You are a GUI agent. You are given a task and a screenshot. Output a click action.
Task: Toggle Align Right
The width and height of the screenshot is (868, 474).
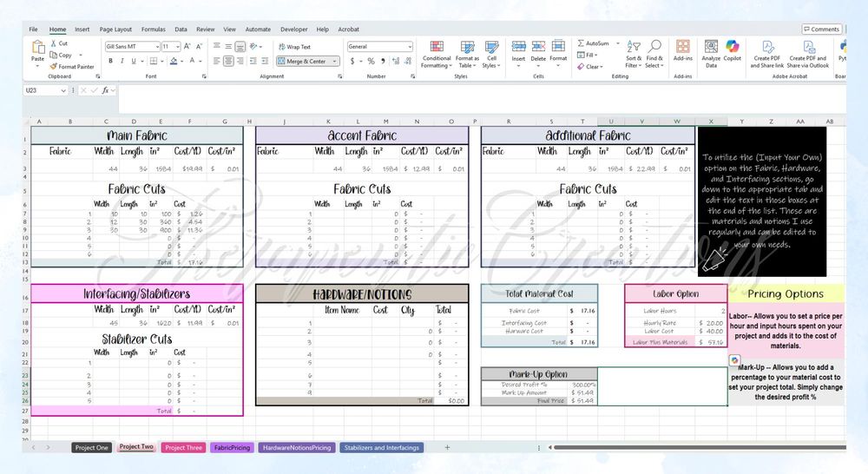240,61
